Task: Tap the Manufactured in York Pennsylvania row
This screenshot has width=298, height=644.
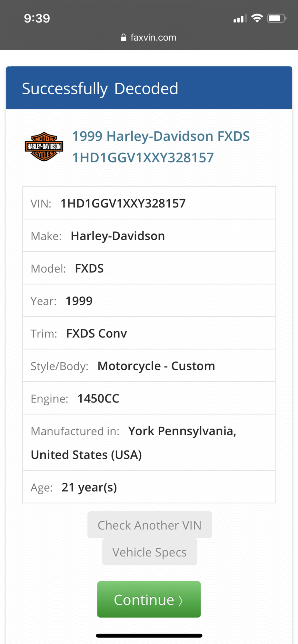Action: point(149,443)
